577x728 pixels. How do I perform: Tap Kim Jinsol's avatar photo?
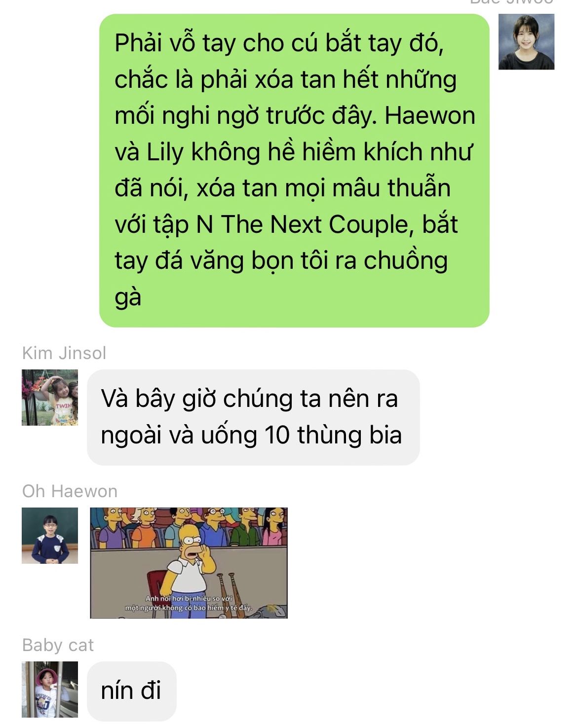pyautogui.click(x=50, y=398)
